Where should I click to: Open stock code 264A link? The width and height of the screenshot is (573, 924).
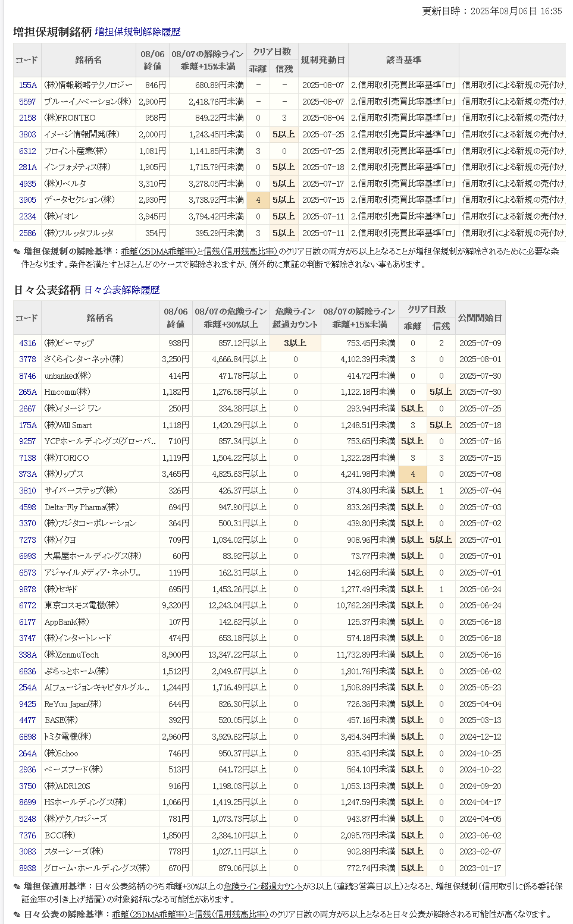27,753
